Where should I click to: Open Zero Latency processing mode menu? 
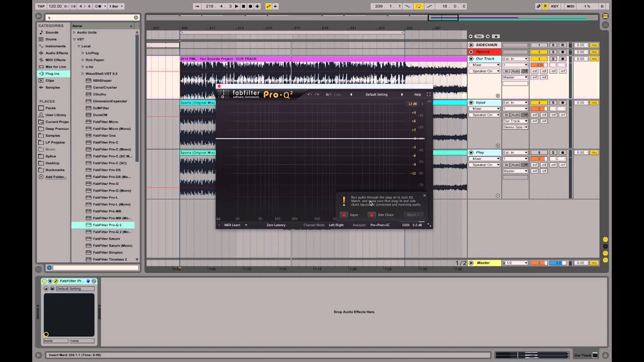point(276,225)
